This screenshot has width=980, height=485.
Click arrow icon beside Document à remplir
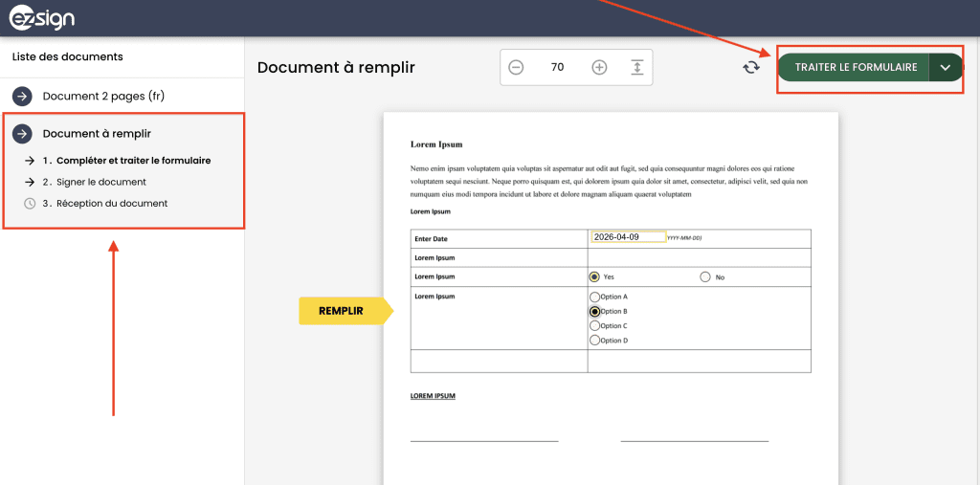(x=22, y=134)
